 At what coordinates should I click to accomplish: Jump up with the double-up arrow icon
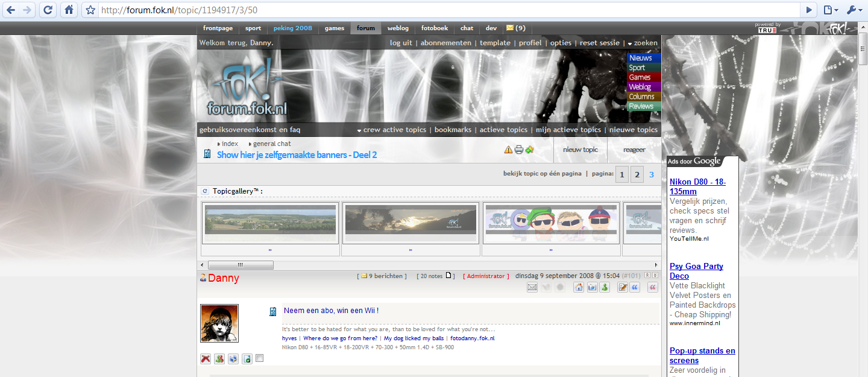tap(647, 275)
